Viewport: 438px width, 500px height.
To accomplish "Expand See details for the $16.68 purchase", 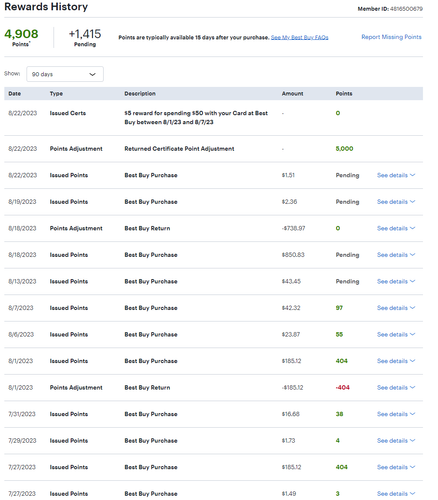I will [x=396, y=414].
